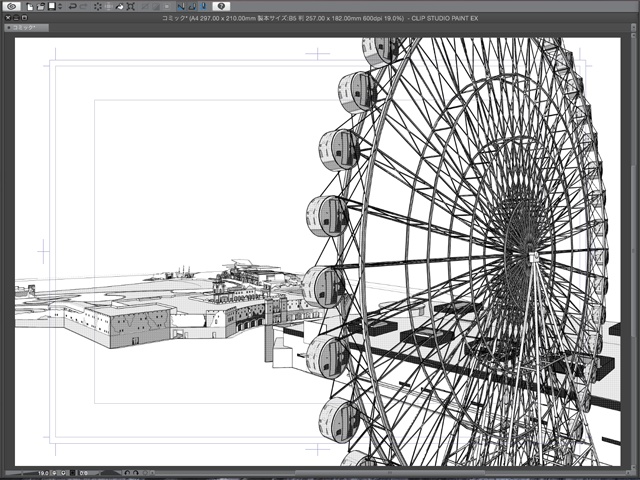
Task: Open Clip Studio help question-mark button
Action: pyautogui.click(x=221, y=6)
